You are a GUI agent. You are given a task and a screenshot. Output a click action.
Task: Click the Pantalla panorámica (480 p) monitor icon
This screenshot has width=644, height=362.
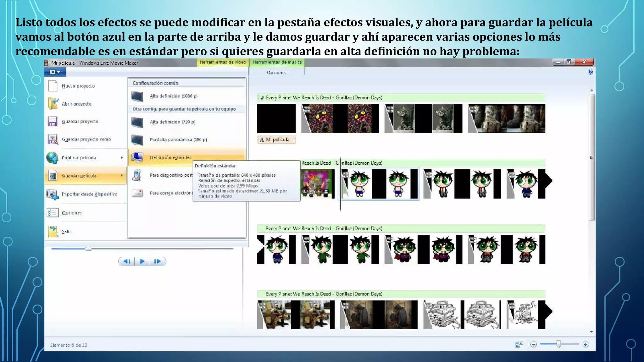pyautogui.click(x=137, y=140)
